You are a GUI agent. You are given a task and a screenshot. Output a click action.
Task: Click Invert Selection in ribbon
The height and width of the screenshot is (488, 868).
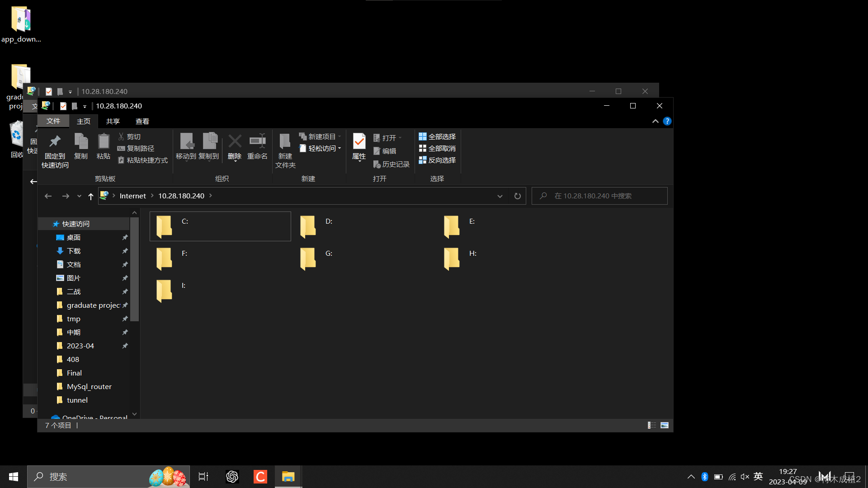pyautogui.click(x=437, y=160)
